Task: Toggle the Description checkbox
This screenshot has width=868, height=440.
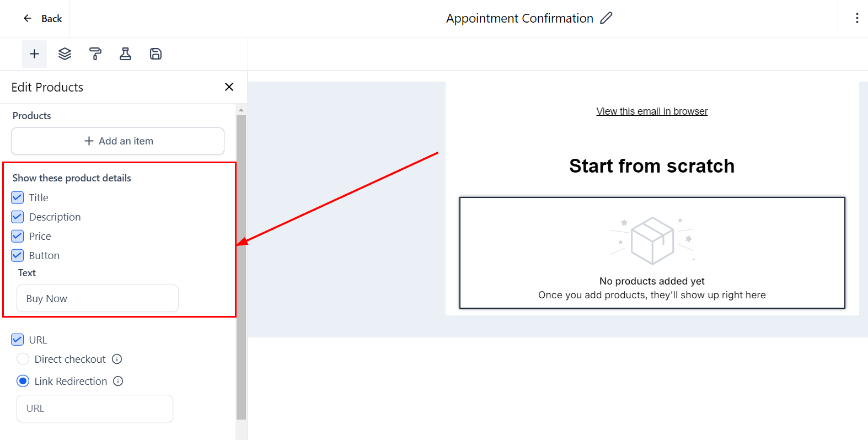Action: [x=18, y=217]
